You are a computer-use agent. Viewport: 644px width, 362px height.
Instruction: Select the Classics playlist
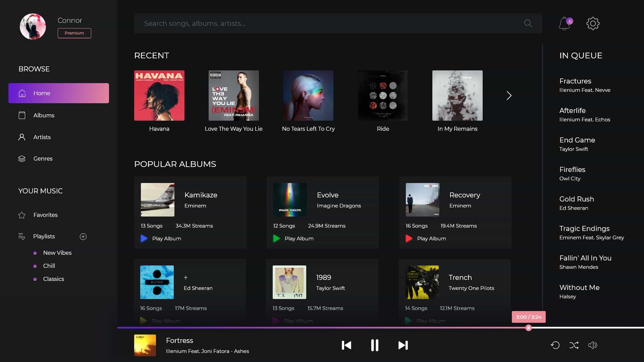(53, 279)
